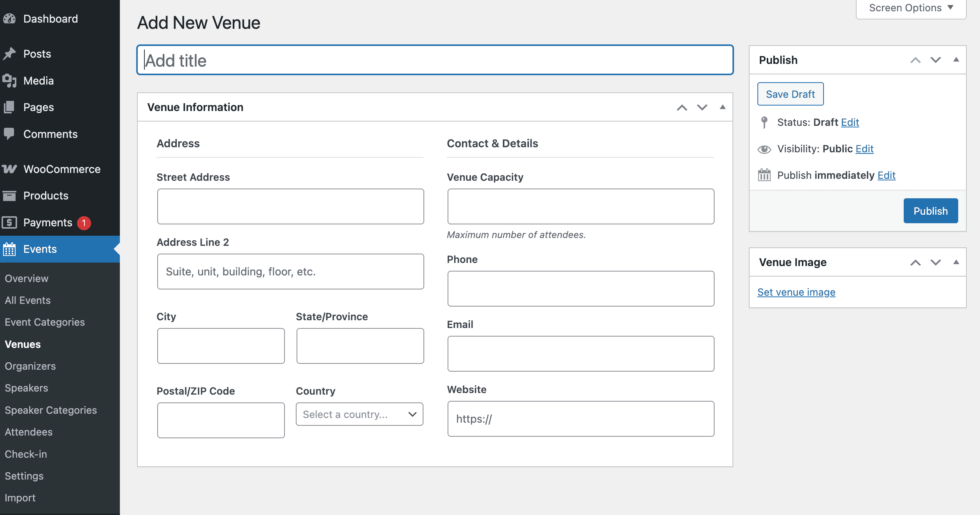The height and width of the screenshot is (515, 980).
Task: Expand the Screen Options dropdown
Action: pos(911,8)
